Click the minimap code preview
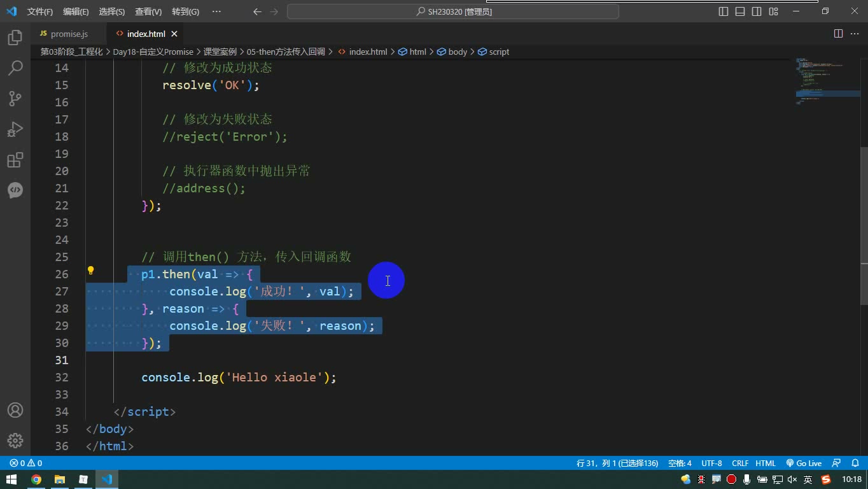 827,83
